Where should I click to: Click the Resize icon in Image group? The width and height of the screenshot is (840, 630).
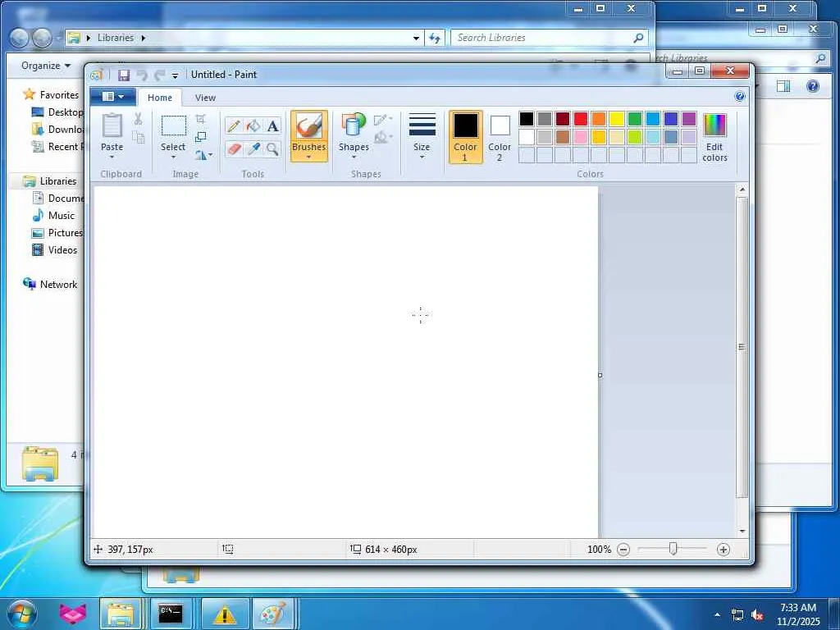[201, 137]
